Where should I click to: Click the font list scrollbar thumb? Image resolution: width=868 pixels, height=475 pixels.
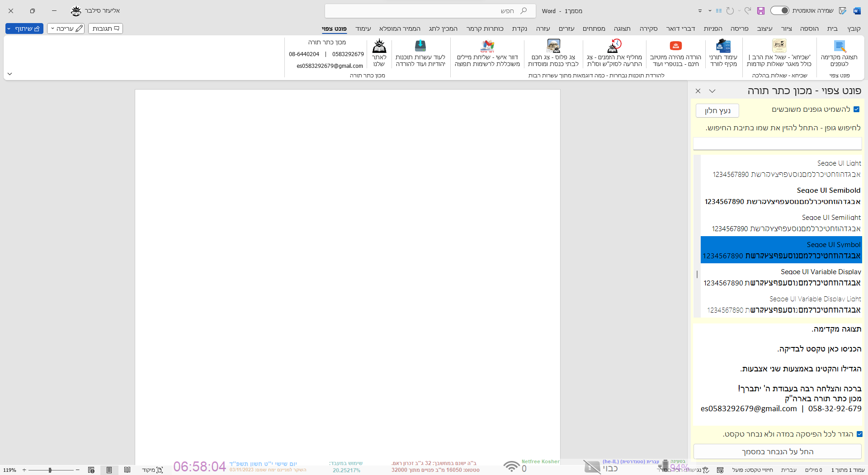click(697, 274)
